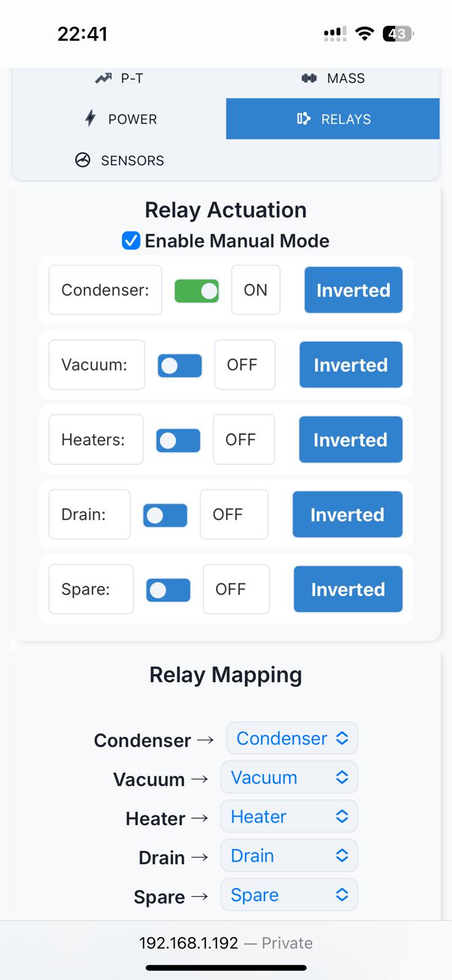This screenshot has height=980, width=452.
Task: Click the Inverted button for Drain
Action: click(347, 514)
